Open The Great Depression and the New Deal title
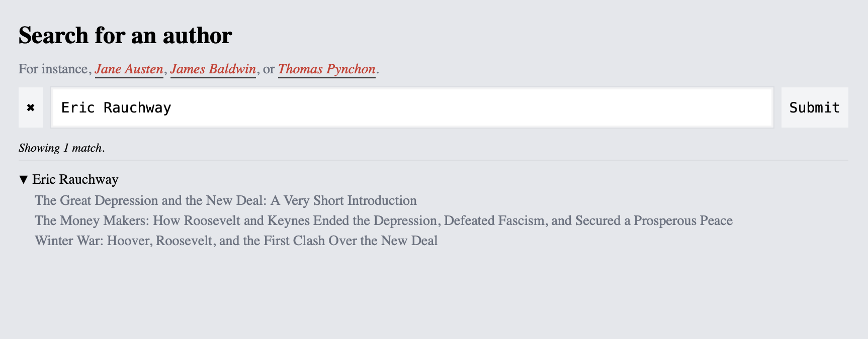 click(226, 200)
